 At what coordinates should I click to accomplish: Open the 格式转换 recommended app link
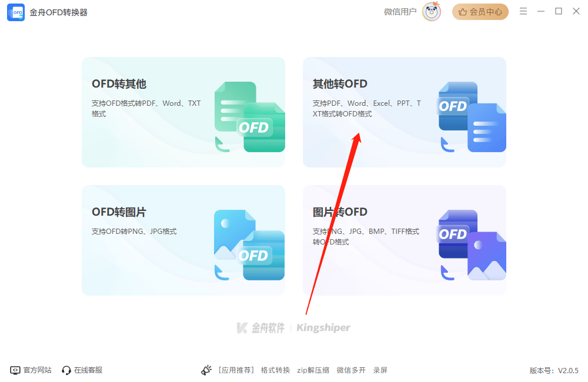[x=275, y=370]
